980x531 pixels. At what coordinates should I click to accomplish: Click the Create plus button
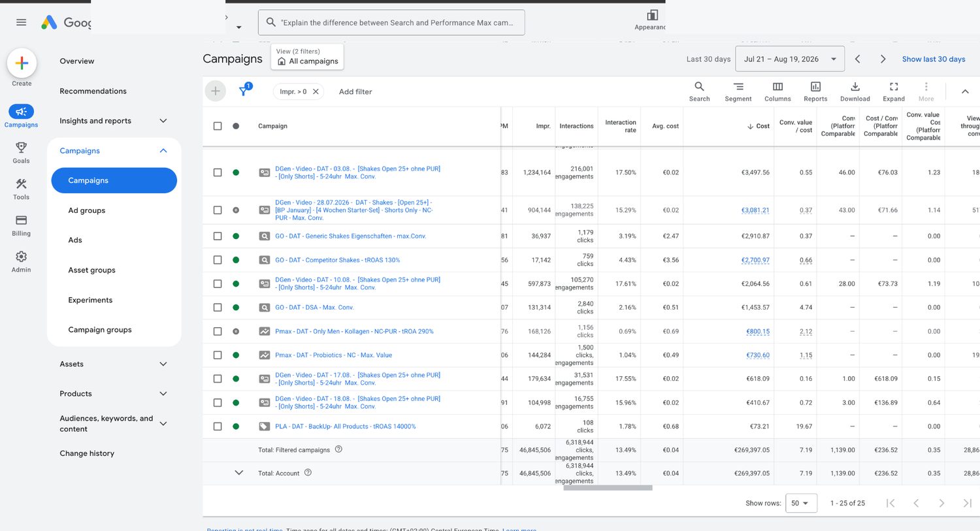coord(22,63)
